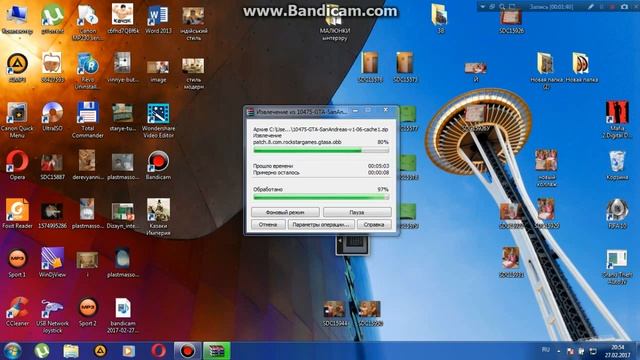640x360 pixels.
Task: Select the 1574995286 image file icon
Action: pyautogui.click(x=52, y=213)
